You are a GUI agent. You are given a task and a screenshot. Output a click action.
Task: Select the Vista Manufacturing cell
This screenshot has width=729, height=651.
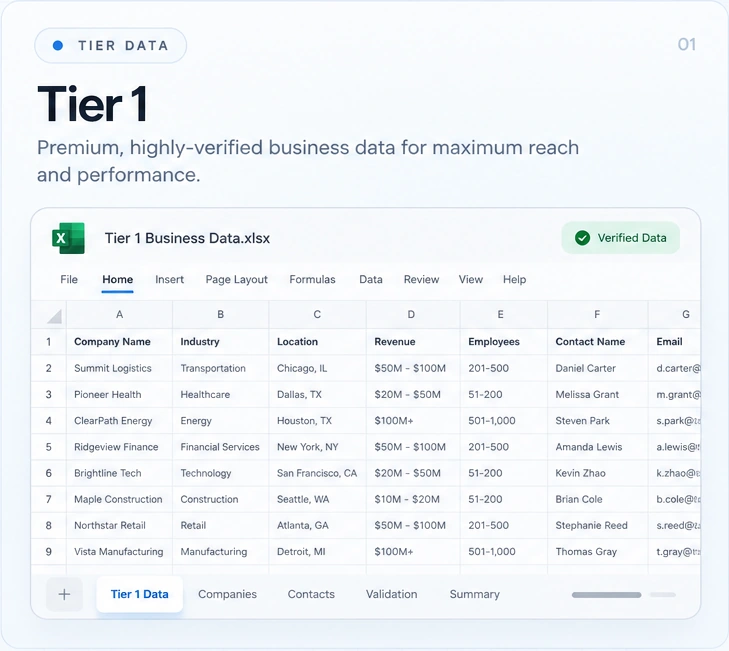(x=119, y=551)
